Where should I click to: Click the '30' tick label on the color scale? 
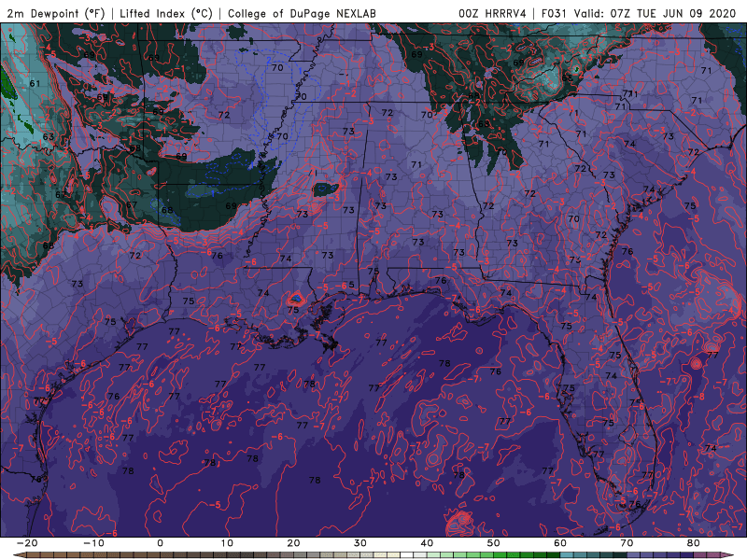pos(360,543)
